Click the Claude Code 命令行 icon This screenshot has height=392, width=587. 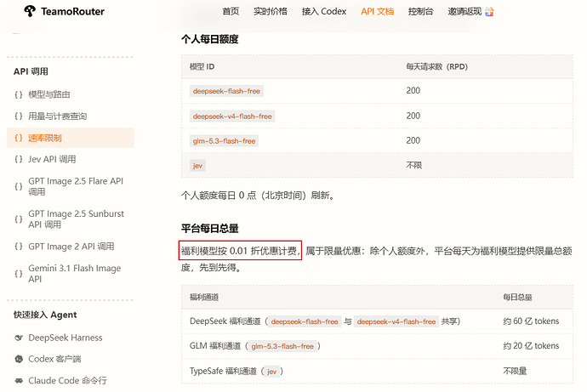coord(19,381)
